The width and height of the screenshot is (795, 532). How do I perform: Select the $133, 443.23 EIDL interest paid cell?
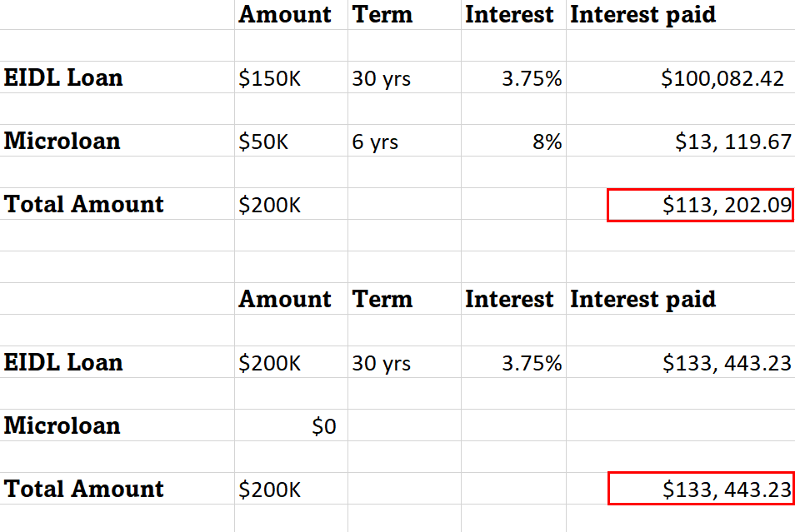pos(680,362)
